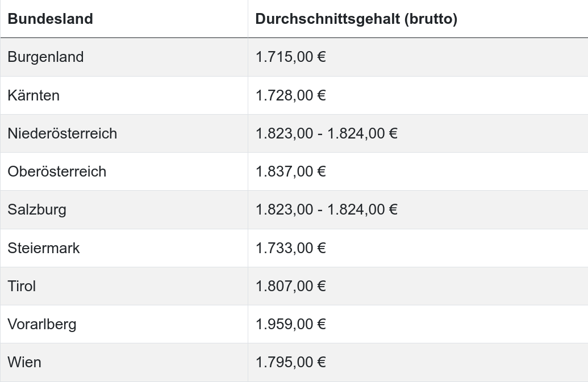588x382 pixels.
Task: Select the Tirol cell
Action: click(x=22, y=286)
